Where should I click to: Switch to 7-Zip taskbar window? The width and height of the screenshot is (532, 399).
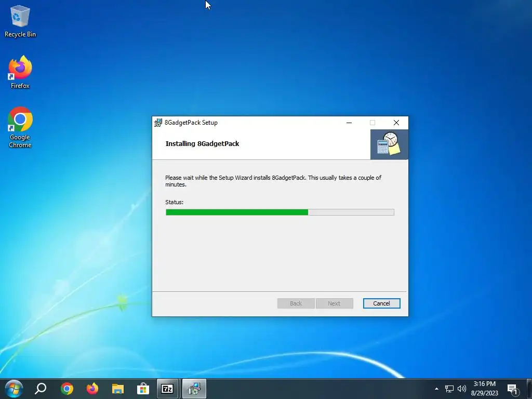(167, 389)
